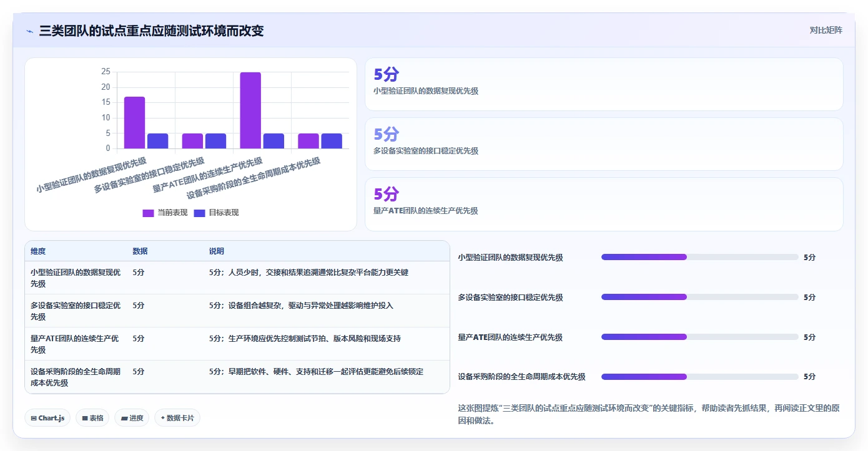Click progress bar for 量产ATE团队的连续生产优先级
The height and width of the screenshot is (451, 868).
pyautogui.click(x=699, y=337)
